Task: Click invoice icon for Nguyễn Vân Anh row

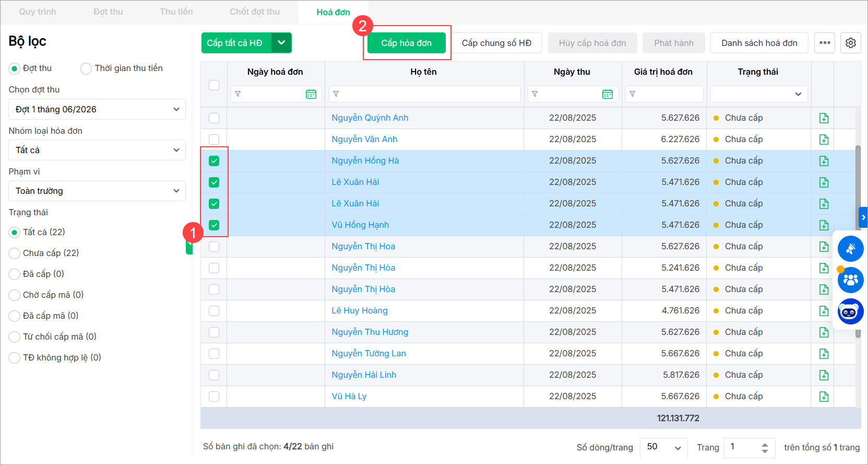Action: point(824,140)
